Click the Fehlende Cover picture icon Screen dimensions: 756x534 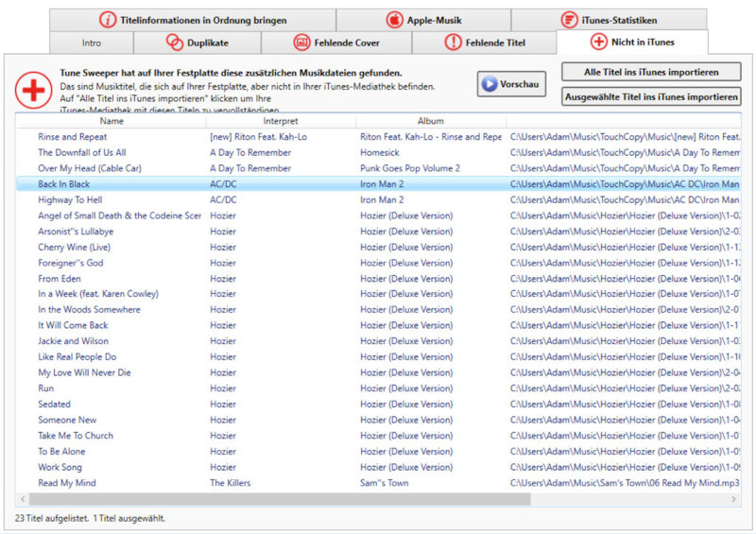301,43
